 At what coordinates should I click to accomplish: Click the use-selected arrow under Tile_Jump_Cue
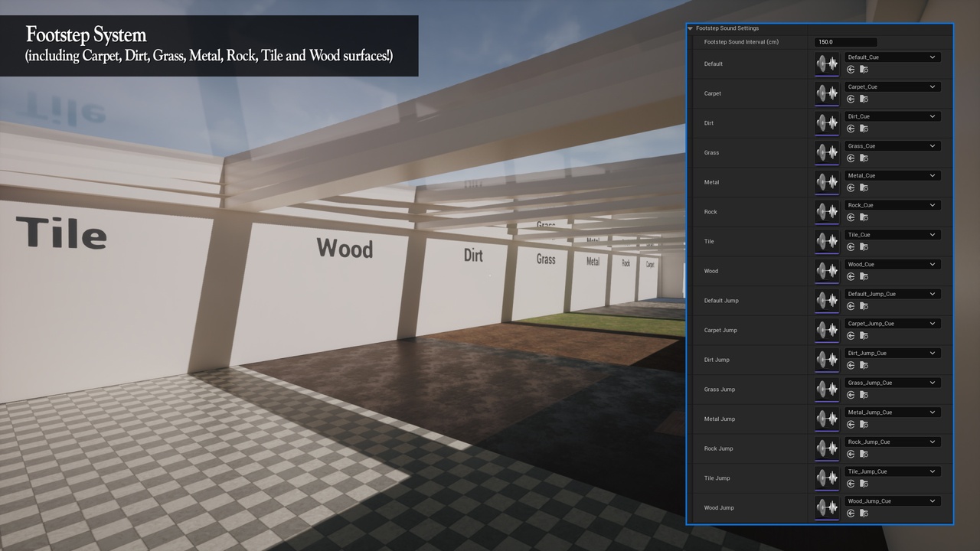point(851,484)
